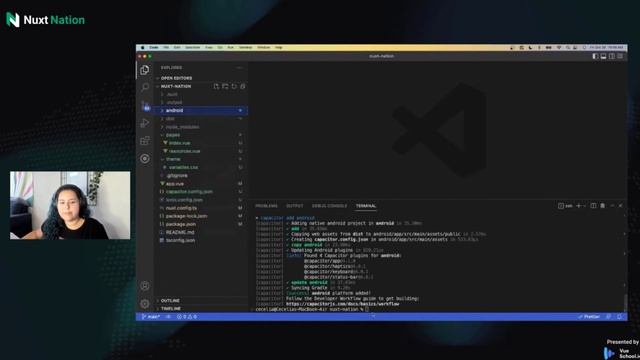The height and width of the screenshot is (360, 640).
Task: Click the main branch in status bar
Action: click(151, 317)
